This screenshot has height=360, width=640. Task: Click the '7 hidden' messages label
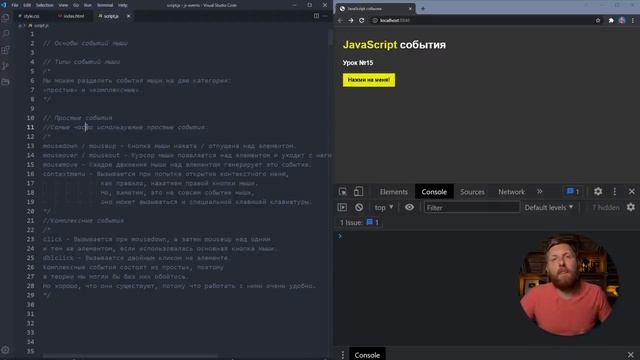[606, 207]
